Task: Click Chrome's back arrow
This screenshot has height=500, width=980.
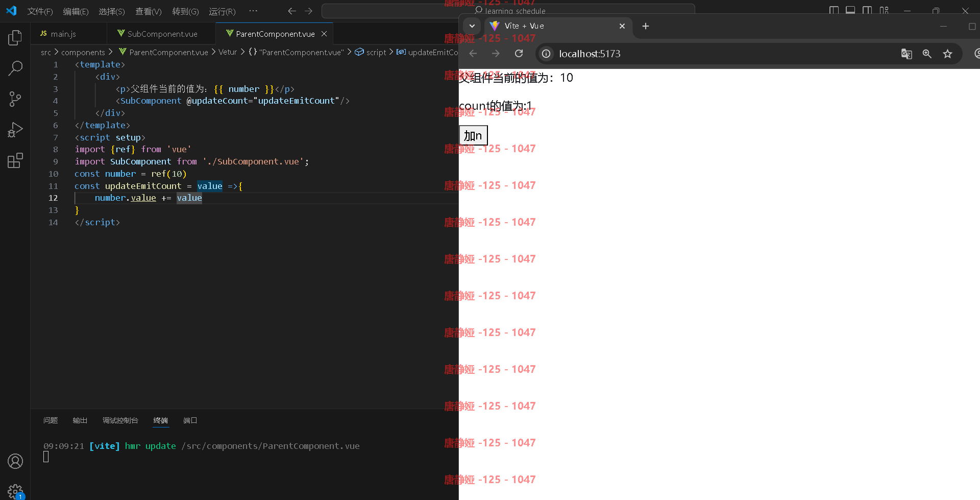Action: click(x=473, y=54)
